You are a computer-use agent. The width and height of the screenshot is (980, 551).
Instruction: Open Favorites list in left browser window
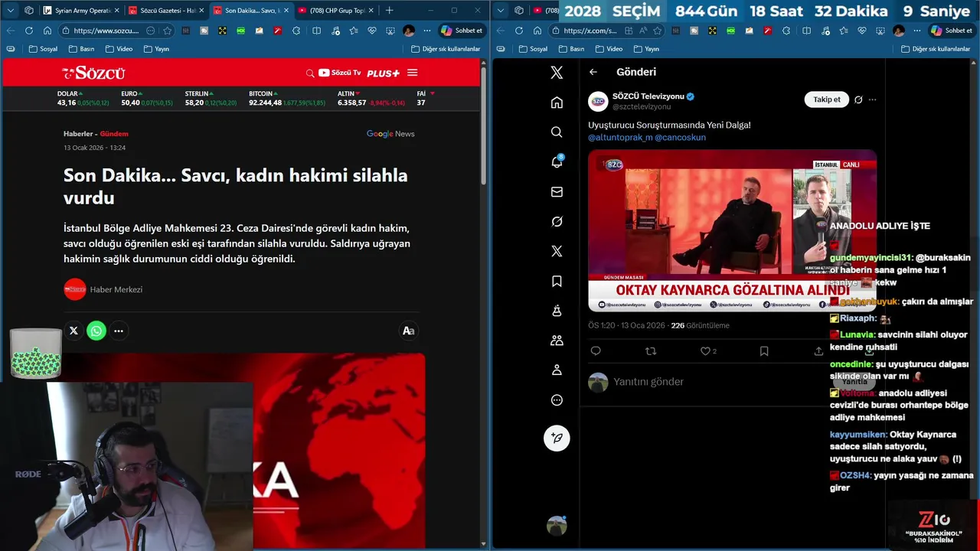pyautogui.click(x=354, y=31)
